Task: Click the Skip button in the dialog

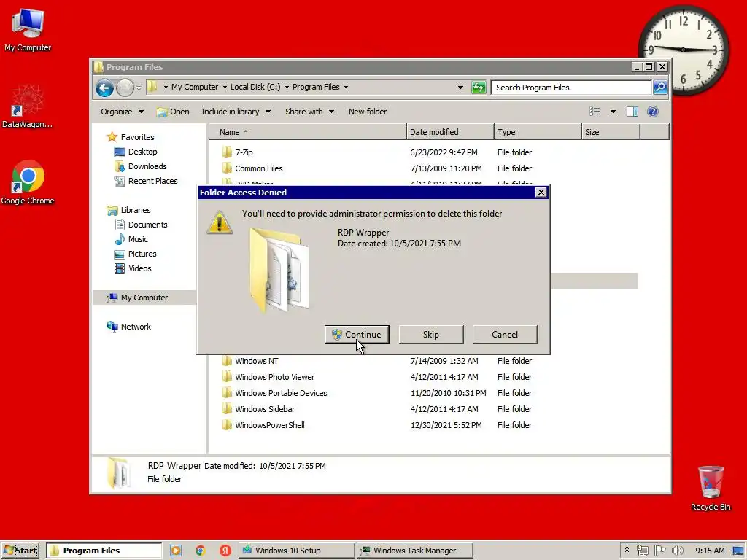Action: coord(430,334)
